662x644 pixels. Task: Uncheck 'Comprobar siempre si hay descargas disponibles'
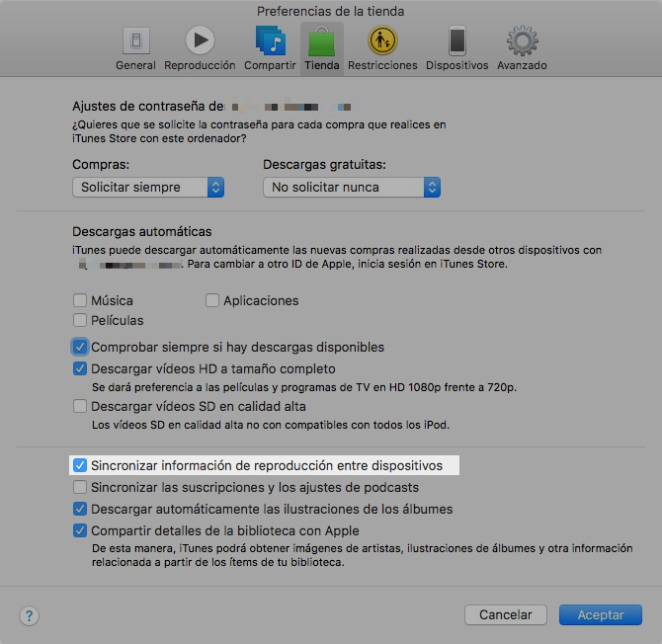pos(80,347)
